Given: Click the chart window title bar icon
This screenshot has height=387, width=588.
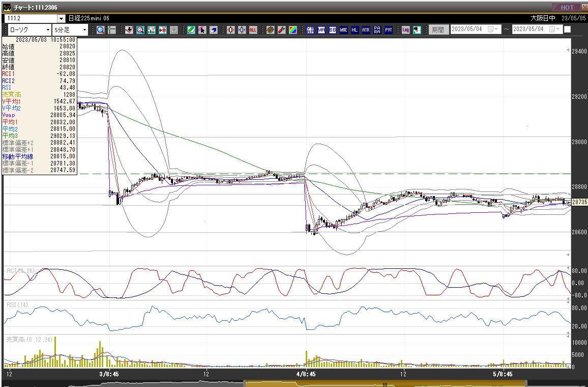Looking at the screenshot, I should pos(7,7).
